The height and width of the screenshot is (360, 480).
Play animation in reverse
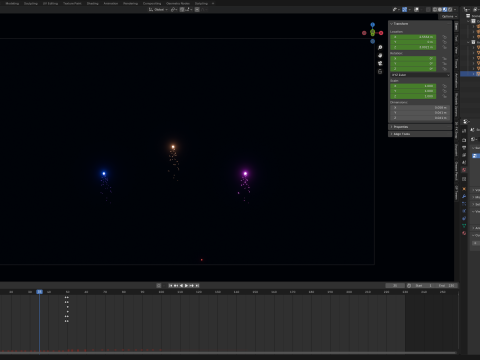tap(181, 286)
